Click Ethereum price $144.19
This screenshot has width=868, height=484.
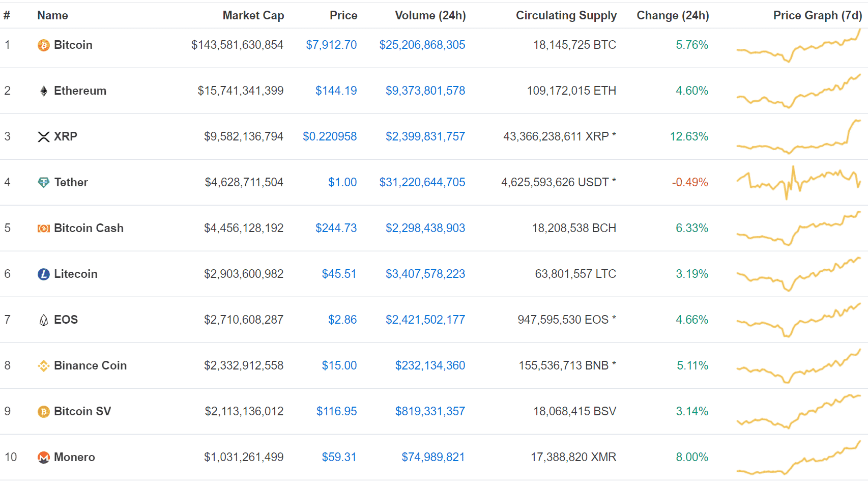pyautogui.click(x=336, y=91)
